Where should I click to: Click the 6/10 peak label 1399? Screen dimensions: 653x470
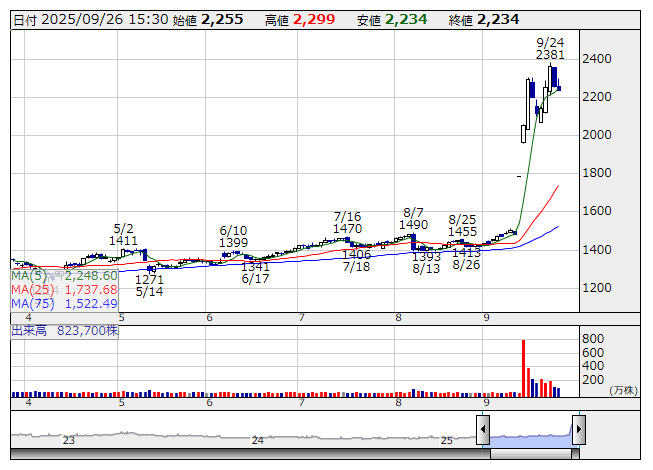pyautogui.click(x=233, y=243)
